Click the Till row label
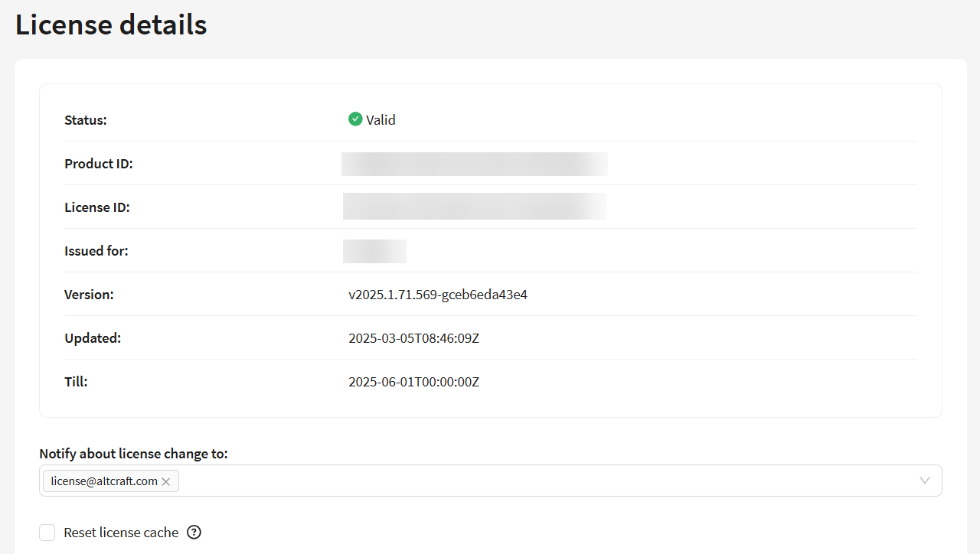Screen dimensions: 980x554 (x=76, y=382)
